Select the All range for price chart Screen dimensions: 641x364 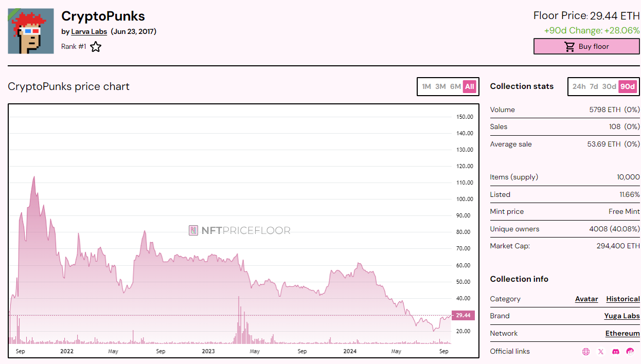click(470, 86)
